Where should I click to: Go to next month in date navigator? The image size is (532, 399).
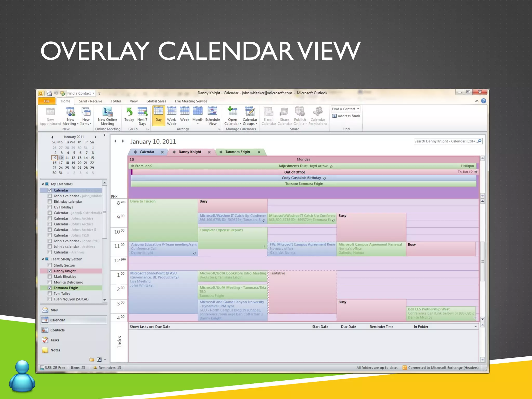96,137
